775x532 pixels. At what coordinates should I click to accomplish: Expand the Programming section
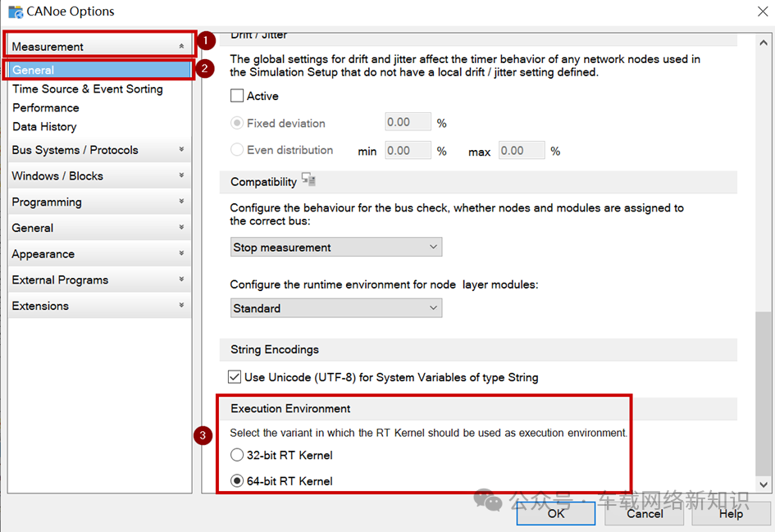point(99,202)
